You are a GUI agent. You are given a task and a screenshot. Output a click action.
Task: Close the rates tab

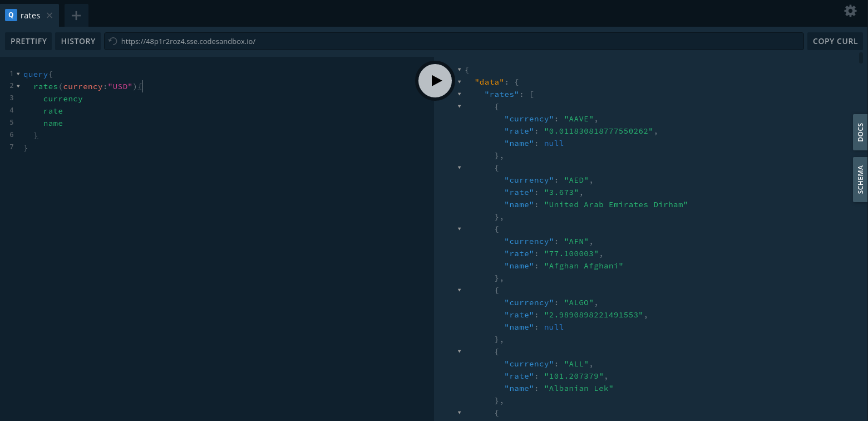point(50,16)
